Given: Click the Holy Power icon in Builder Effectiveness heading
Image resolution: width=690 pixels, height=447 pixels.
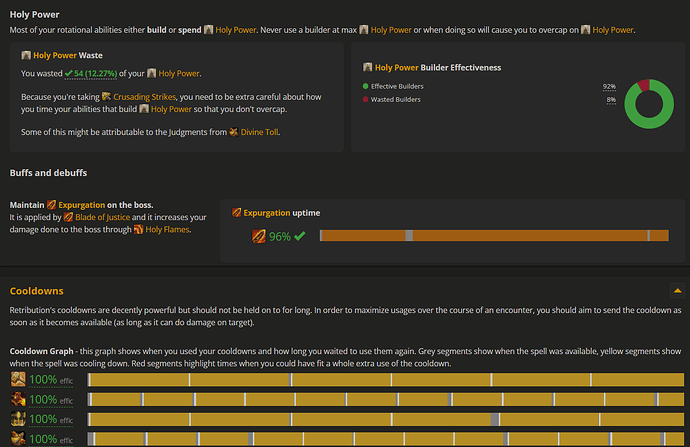Looking at the screenshot, I should pos(368,68).
